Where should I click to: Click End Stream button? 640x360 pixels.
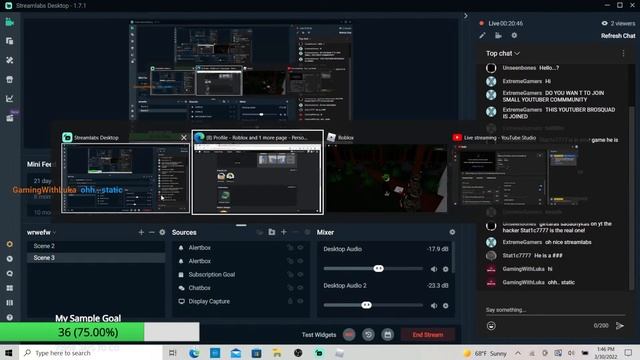pyautogui.click(x=428, y=335)
